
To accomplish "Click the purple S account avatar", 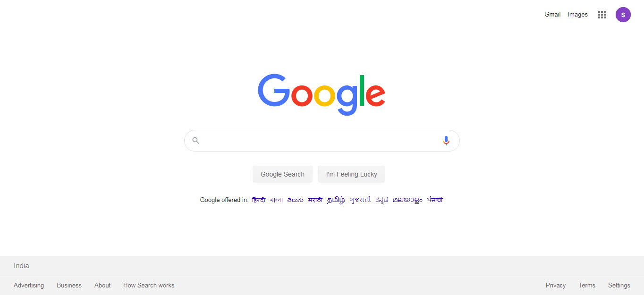I will pos(623,15).
